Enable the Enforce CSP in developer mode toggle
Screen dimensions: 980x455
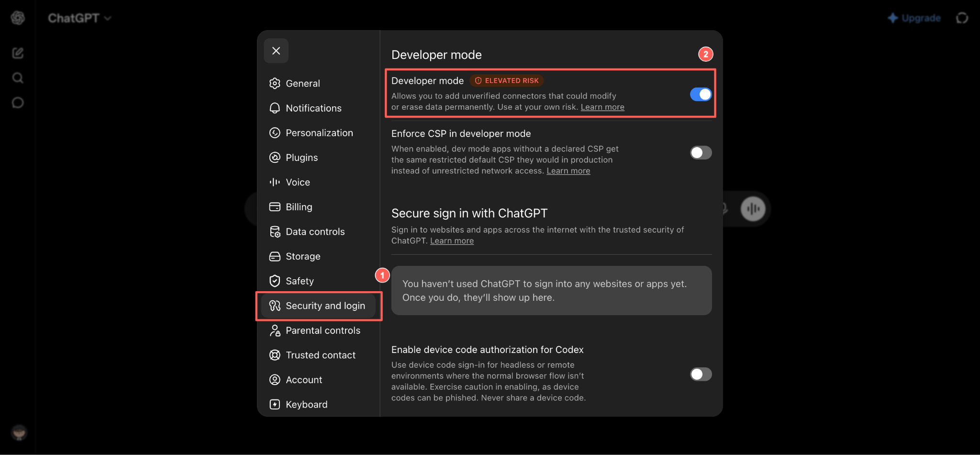[701, 153]
